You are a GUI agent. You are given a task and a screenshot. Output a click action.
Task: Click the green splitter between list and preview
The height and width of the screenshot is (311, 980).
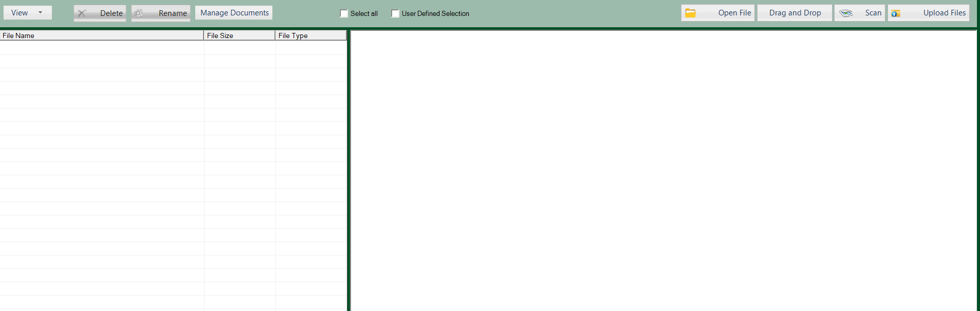coord(348,170)
